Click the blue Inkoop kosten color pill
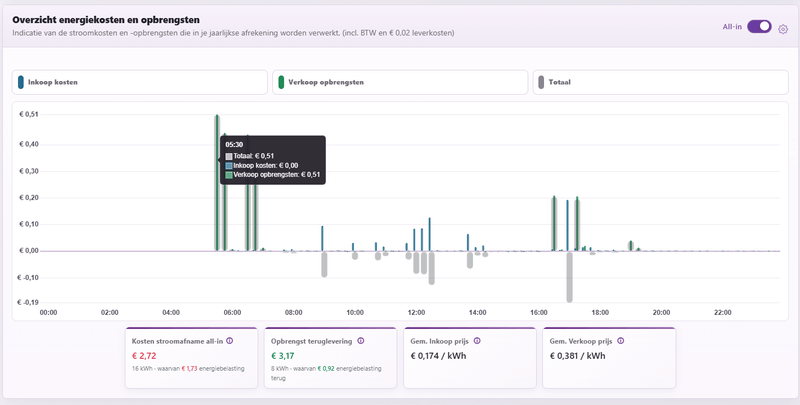Image resolution: width=800 pixels, height=405 pixels. point(21,82)
